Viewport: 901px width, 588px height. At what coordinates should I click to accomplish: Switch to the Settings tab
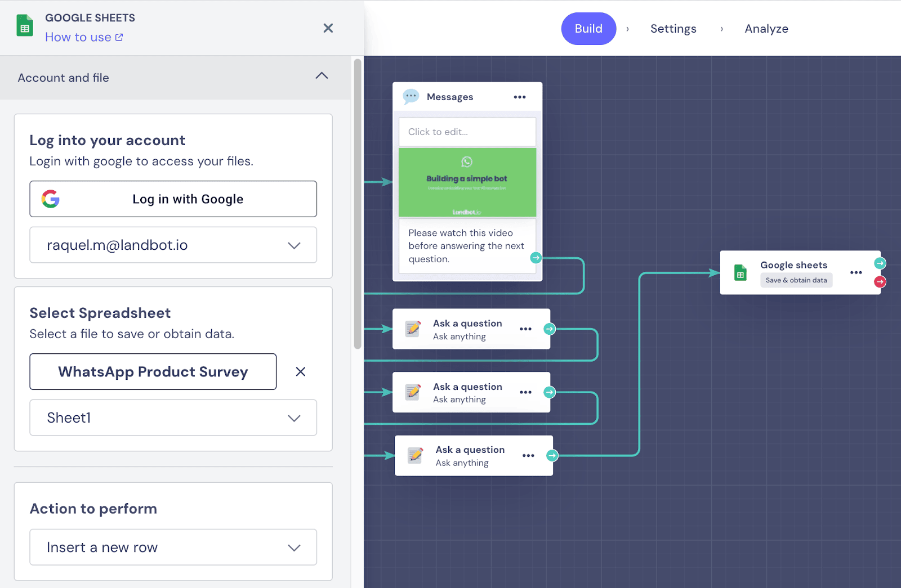(673, 29)
